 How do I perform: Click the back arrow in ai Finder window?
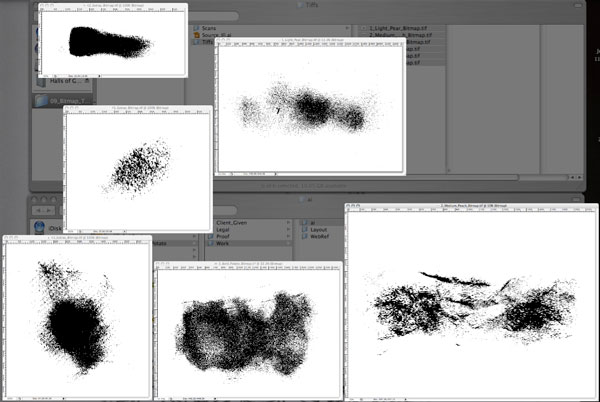(x=38, y=210)
